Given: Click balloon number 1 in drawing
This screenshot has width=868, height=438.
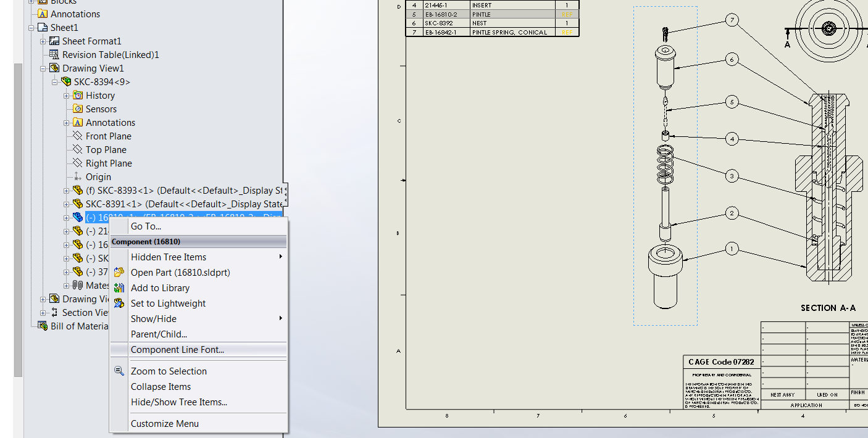Looking at the screenshot, I should (x=732, y=249).
